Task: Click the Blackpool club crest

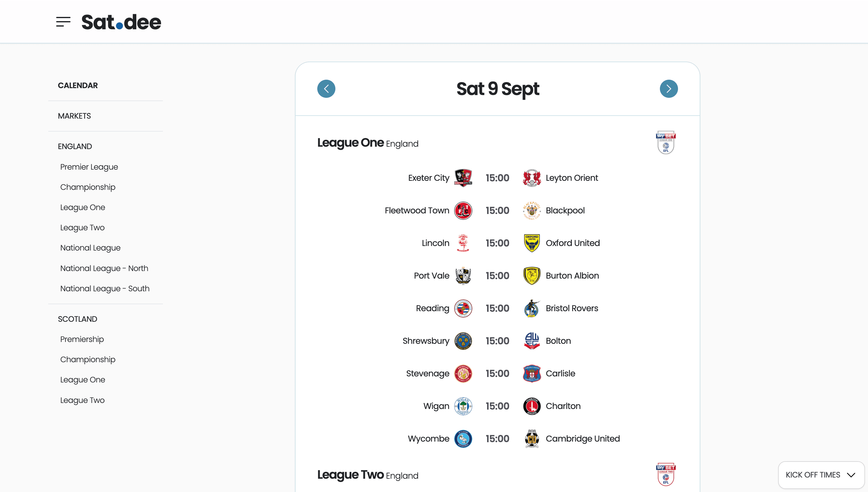Action: [x=532, y=210]
